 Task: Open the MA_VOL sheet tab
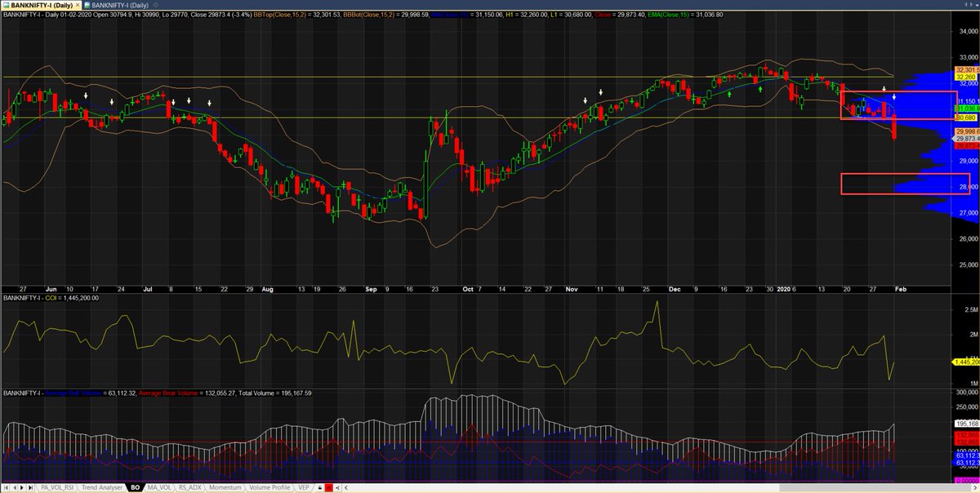[x=159, y=487]
